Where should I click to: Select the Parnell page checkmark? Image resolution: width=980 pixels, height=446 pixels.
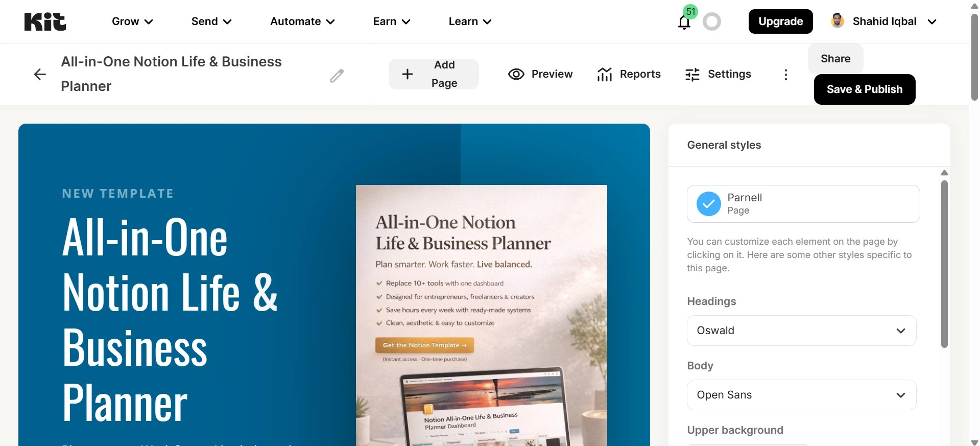709,204
